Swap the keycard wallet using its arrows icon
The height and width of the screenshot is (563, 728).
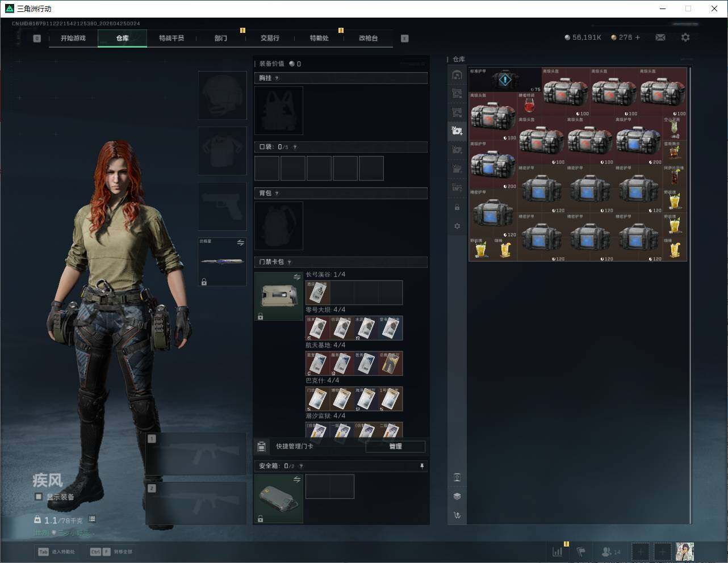pos(297,276)
